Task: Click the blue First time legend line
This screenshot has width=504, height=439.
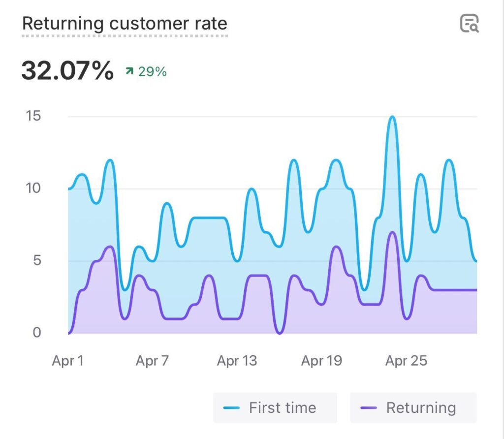Action: (x=231, y=408)
